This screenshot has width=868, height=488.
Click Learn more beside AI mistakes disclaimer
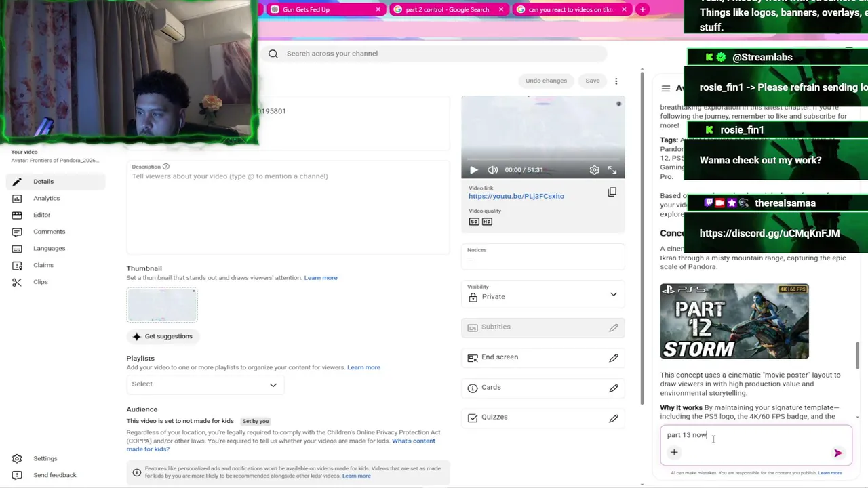point(829,473)
